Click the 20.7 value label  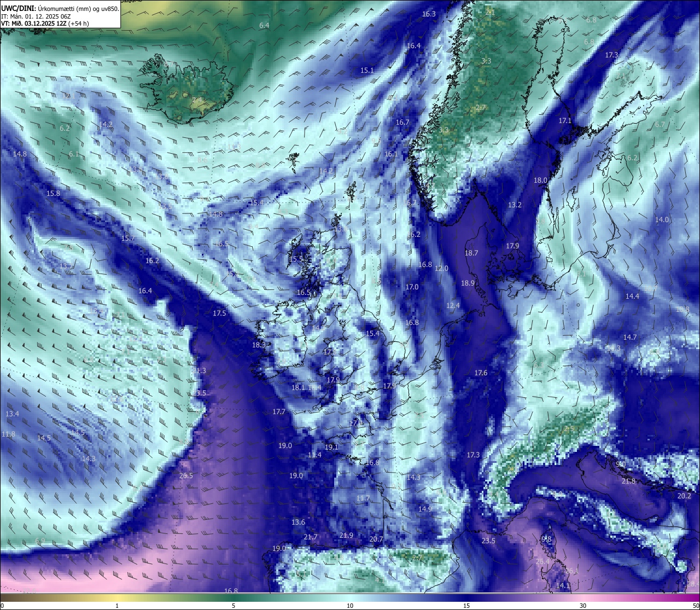coord(376,539)
